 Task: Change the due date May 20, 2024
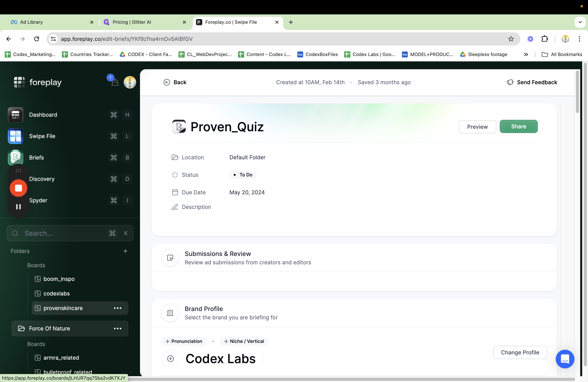click(247, 192)
